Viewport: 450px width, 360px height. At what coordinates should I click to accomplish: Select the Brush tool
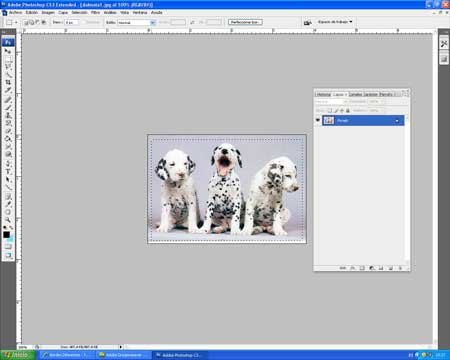pos(8,107)
